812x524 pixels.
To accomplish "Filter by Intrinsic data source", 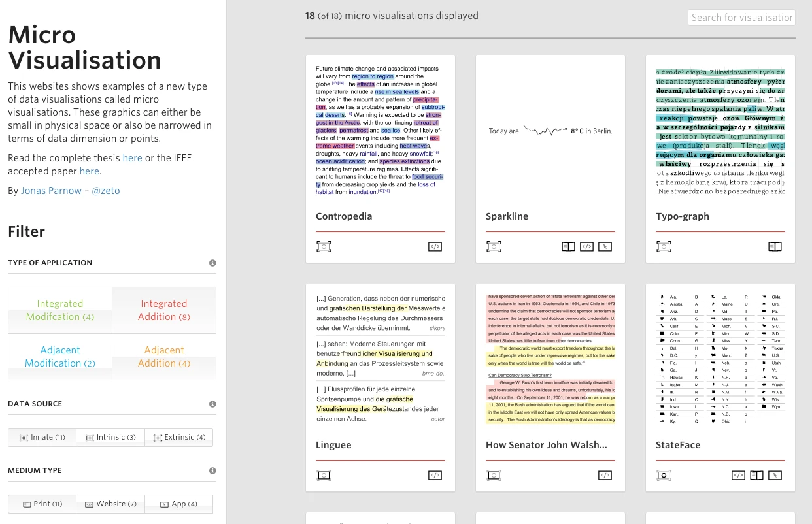I will [110, 437].
